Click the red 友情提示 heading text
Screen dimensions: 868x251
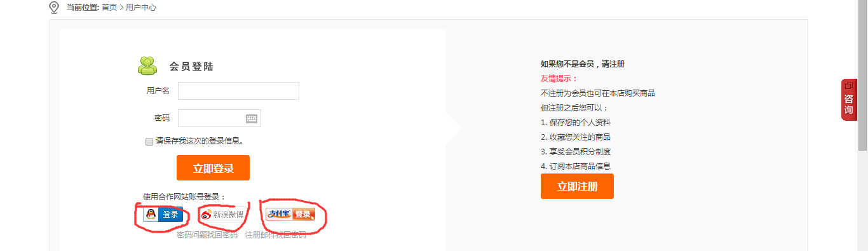(559, 79)
